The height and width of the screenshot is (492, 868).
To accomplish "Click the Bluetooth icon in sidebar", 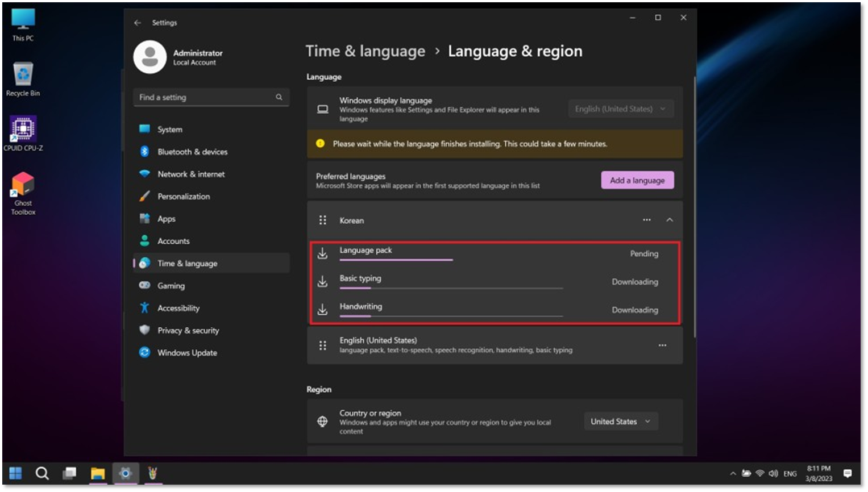I will pos(145,152).
